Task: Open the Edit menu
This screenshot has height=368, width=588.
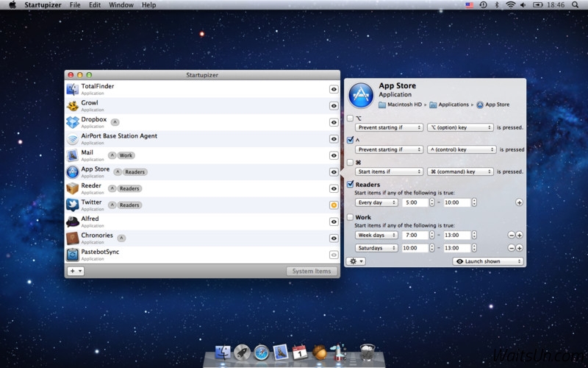Action: tap(95, 5)
